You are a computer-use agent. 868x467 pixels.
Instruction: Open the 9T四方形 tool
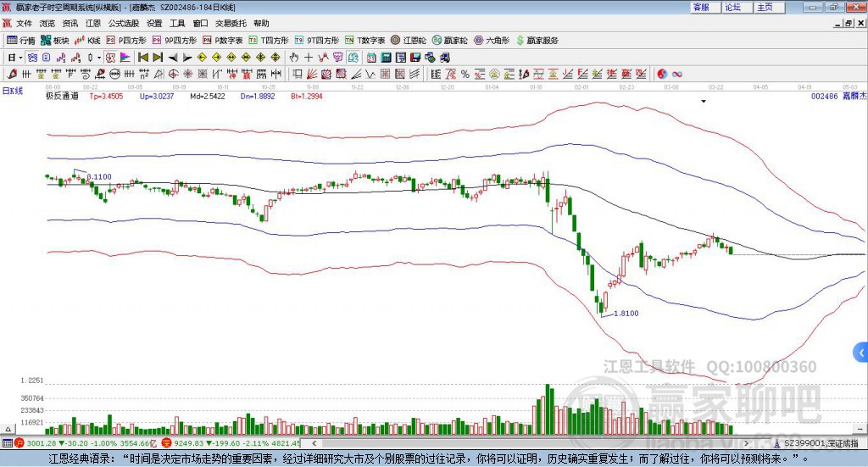coord(317,41)
